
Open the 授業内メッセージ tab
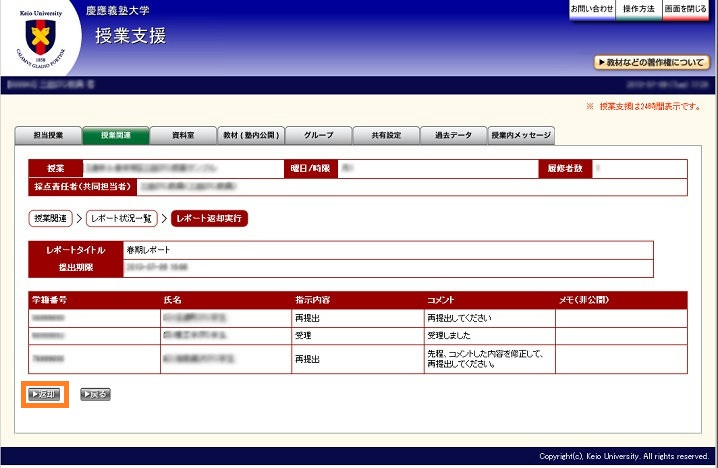click(520, 135)
